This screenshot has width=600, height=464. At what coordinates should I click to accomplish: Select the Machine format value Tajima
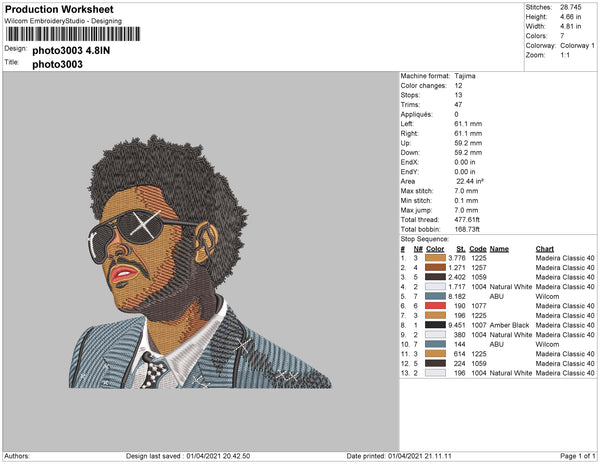(x=465, y=76)
